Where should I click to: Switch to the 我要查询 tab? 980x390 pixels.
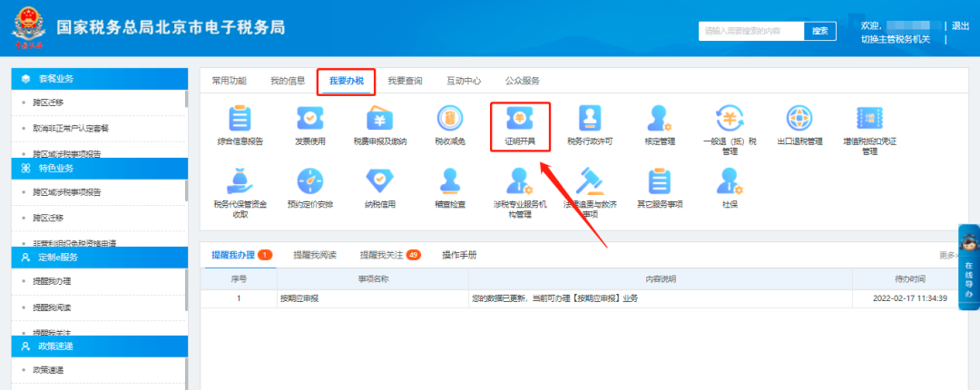click(405, 81)
